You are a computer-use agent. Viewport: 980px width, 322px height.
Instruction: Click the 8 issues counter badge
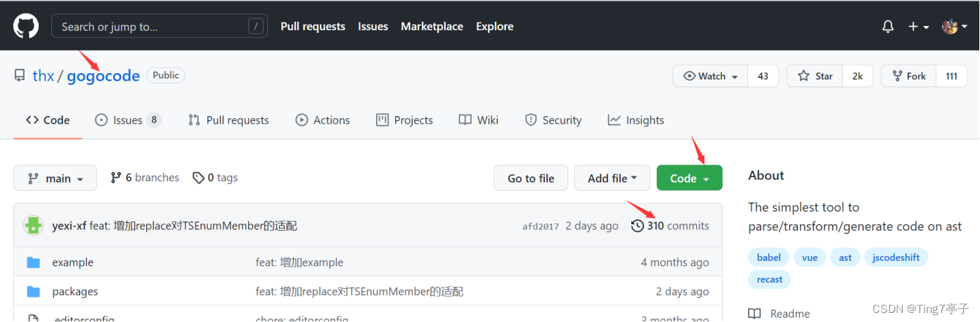(x=154, y=120)
